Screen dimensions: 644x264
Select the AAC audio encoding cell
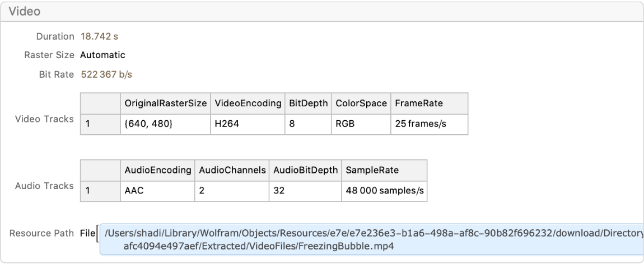click(x=134, y=190)
